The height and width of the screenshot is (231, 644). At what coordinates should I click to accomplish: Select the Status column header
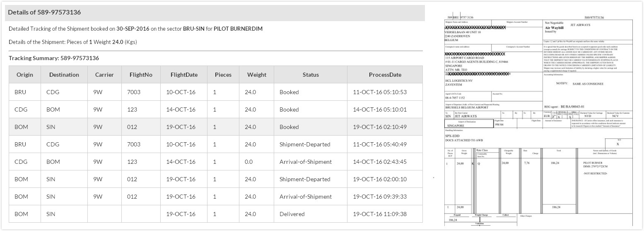[x=311, y=75]
